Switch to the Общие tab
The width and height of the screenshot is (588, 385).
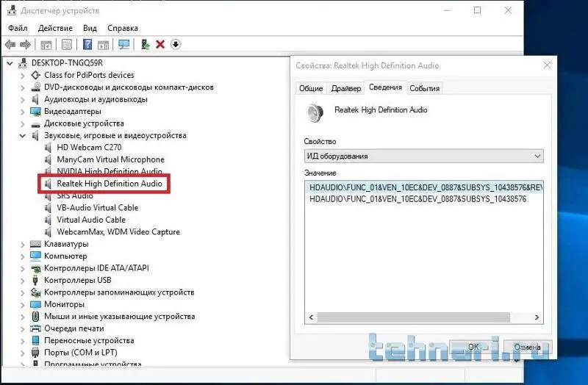point(311,88)
